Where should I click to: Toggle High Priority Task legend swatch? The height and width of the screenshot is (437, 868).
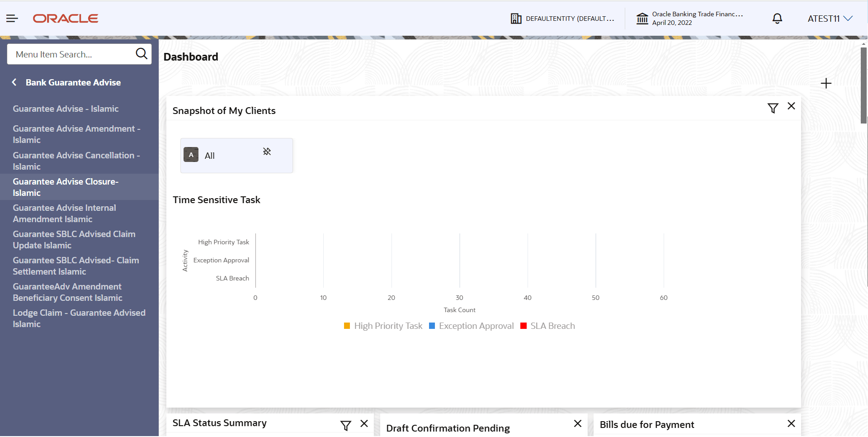click(x=347, y=326)
